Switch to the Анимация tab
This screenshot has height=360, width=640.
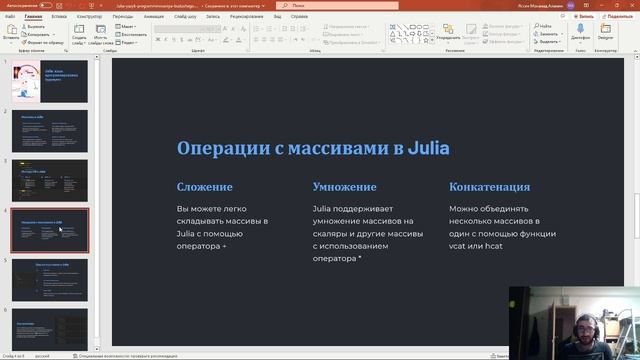click(154, 16)
